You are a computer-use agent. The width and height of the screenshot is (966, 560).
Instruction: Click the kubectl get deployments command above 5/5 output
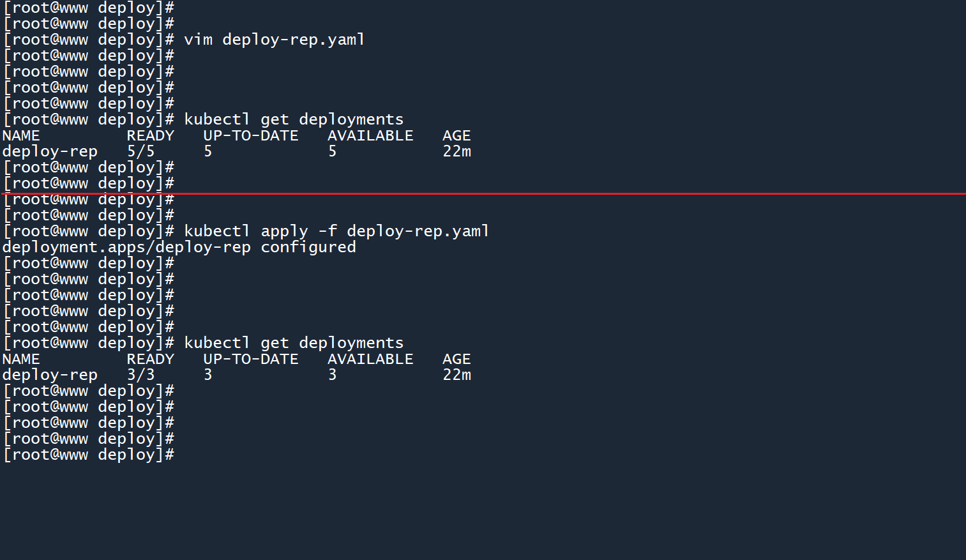[294, 119]
